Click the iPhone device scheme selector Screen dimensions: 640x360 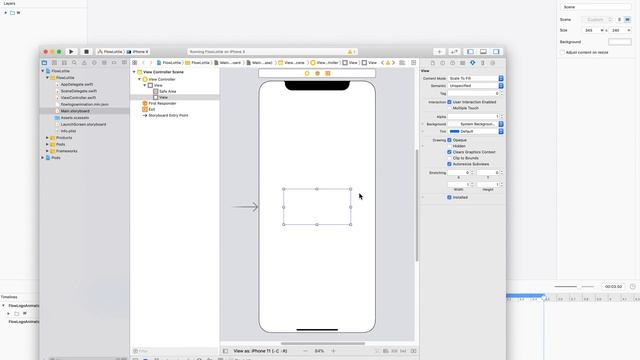[138, 52]
